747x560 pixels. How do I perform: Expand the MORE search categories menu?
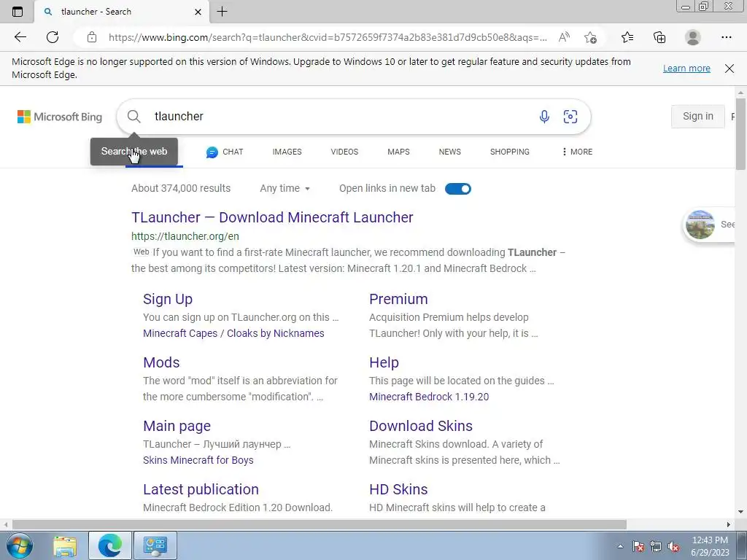point(577,152)
